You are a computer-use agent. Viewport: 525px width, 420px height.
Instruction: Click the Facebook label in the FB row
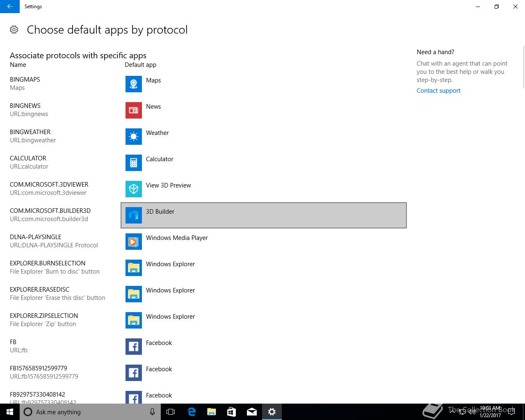(159, 343)
